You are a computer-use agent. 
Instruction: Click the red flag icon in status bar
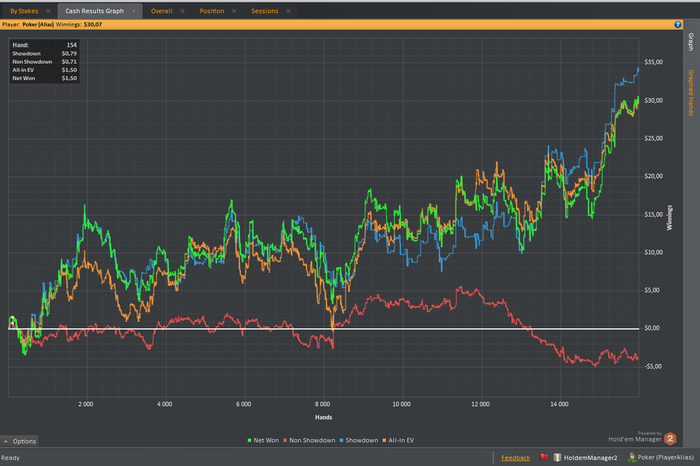coord(544,458)
